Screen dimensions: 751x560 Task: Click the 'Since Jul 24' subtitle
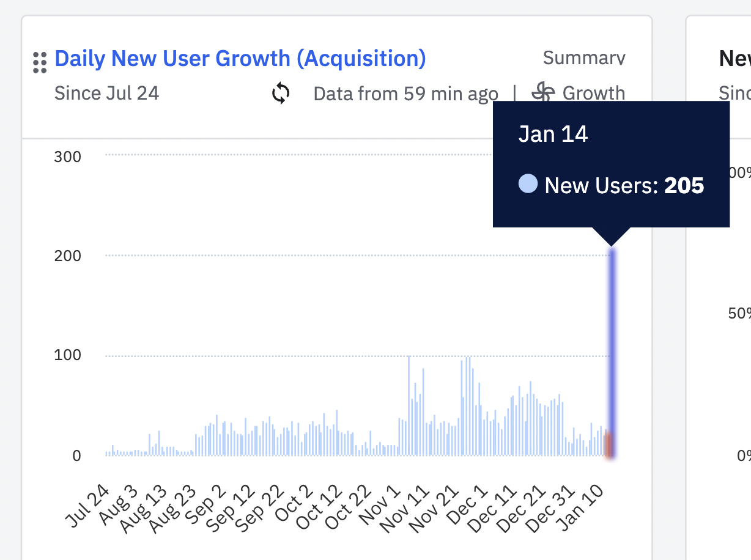[106, 94]
